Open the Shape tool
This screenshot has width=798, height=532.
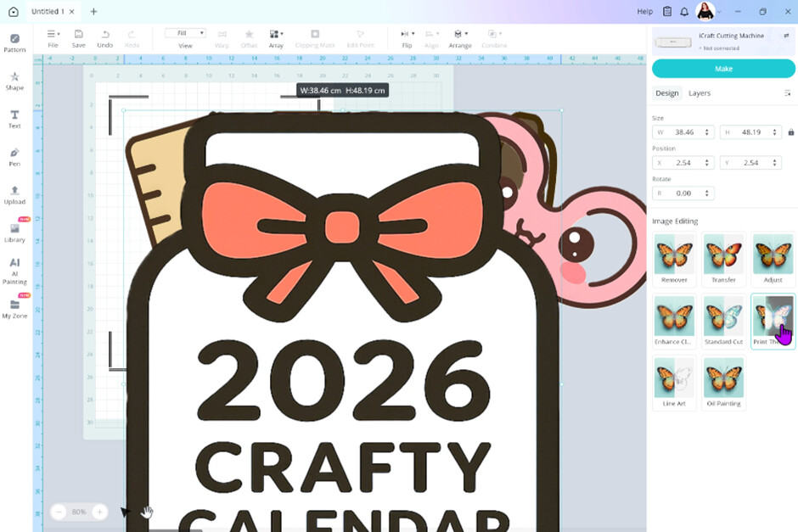tap(14, 81)
